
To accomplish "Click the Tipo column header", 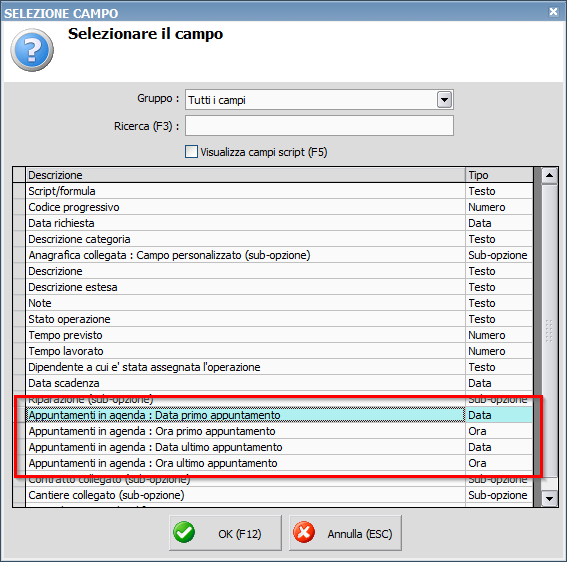I will tap(499, 175).
